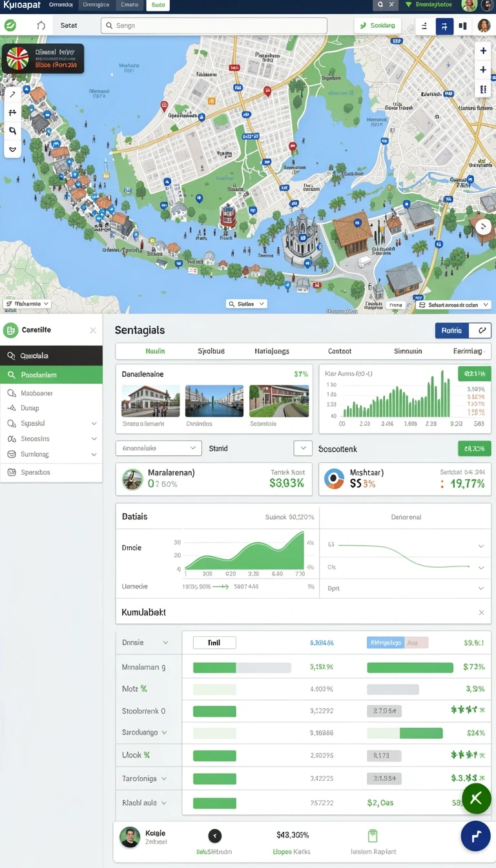The height and width of the screenshot is (868, 496).
Task: Close the Carretilte sidebar panel
Action: coord(93,330)
